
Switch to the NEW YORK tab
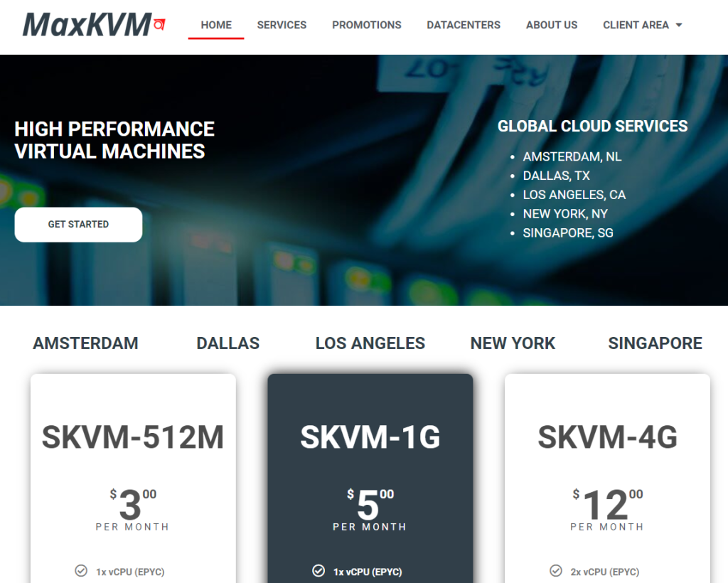513,343
